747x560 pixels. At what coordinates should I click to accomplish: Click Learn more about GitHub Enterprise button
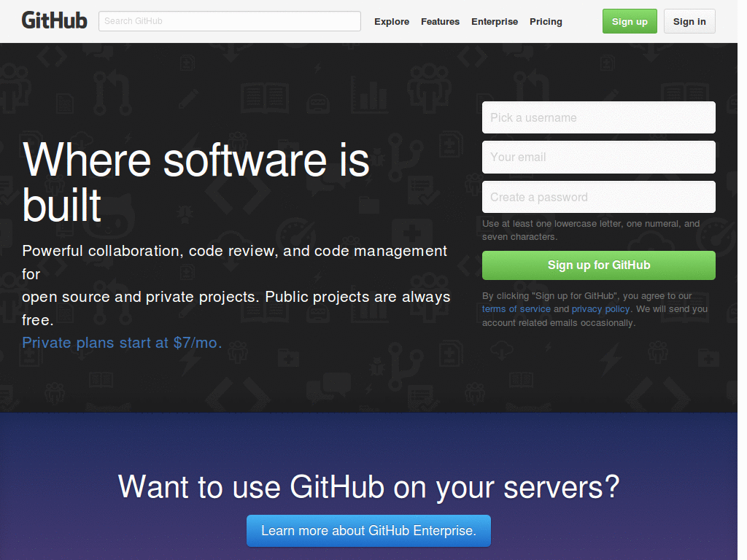[368, 531]
